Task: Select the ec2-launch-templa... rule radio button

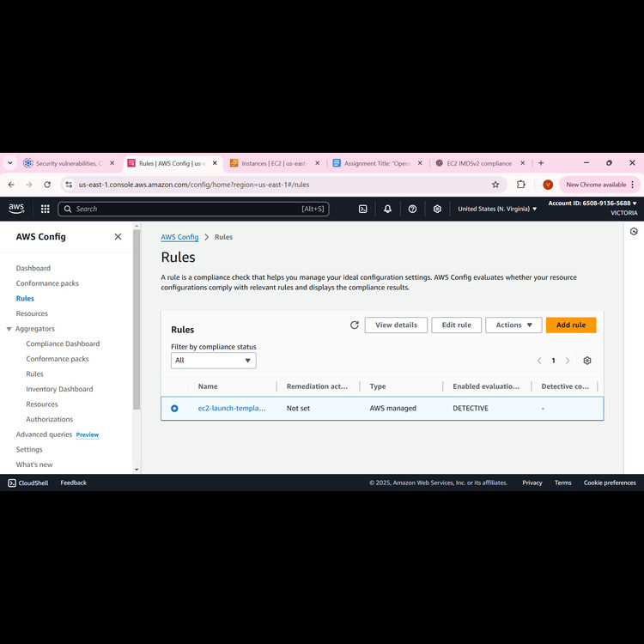Action: point(174,408)
